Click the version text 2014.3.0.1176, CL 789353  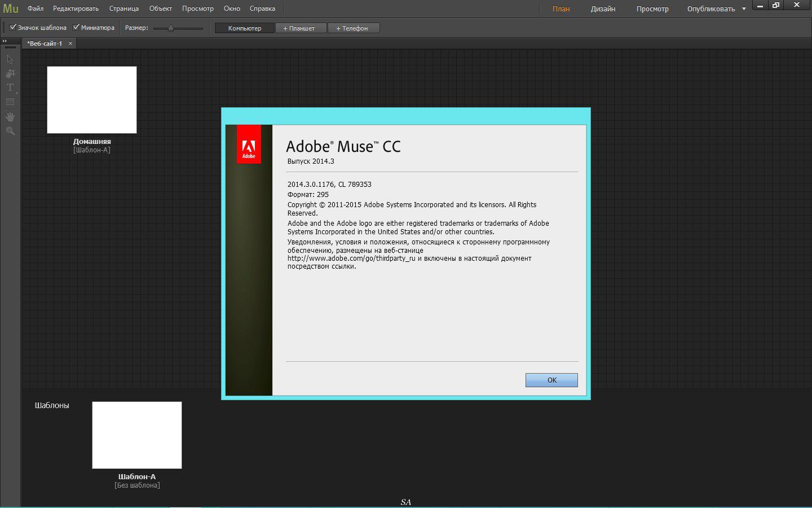point(329,185)
